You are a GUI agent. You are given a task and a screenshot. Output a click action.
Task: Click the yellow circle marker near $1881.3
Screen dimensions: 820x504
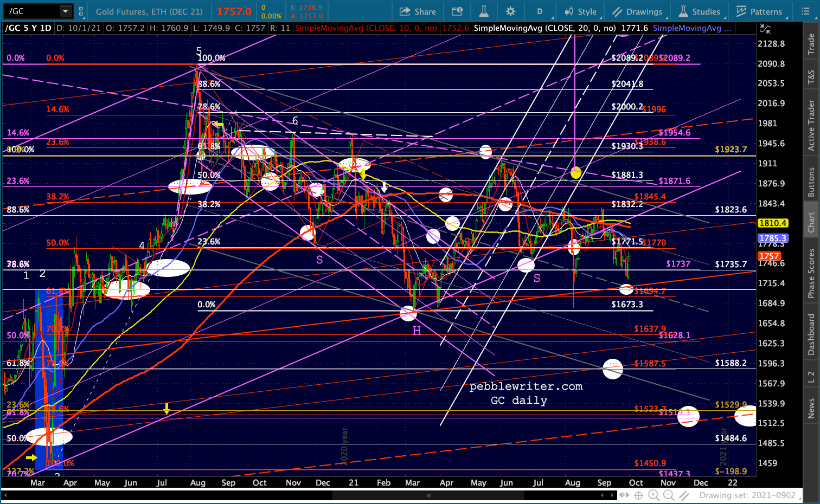pos(576,173)
